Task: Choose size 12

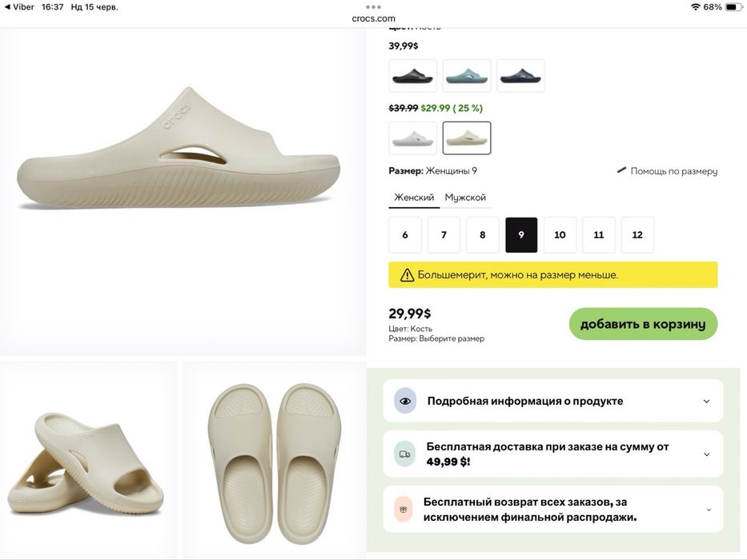Action: tap(637, 235)
